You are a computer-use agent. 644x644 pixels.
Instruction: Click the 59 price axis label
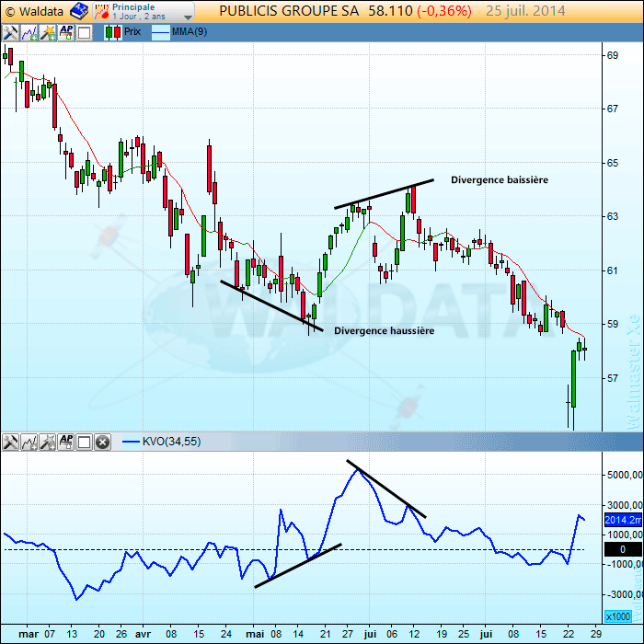[x=612, y=324]
